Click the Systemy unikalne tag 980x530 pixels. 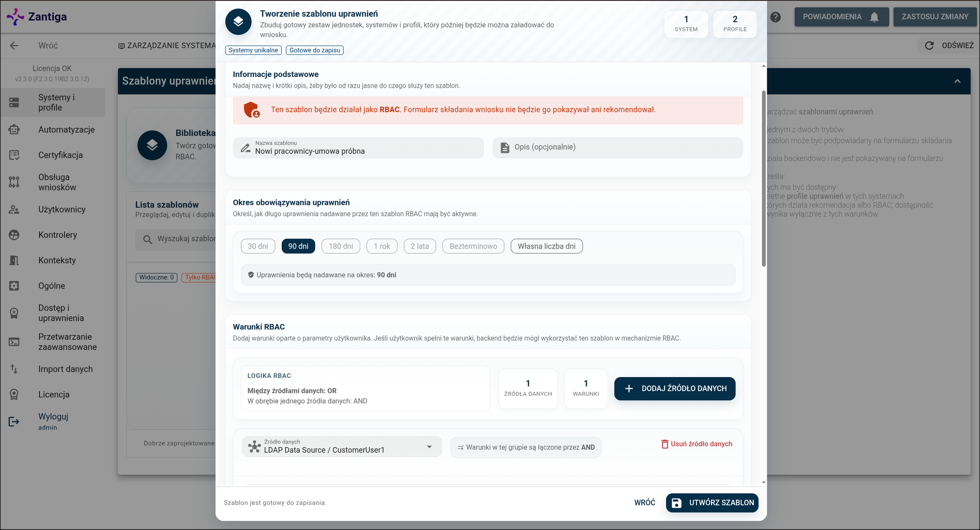253,50
